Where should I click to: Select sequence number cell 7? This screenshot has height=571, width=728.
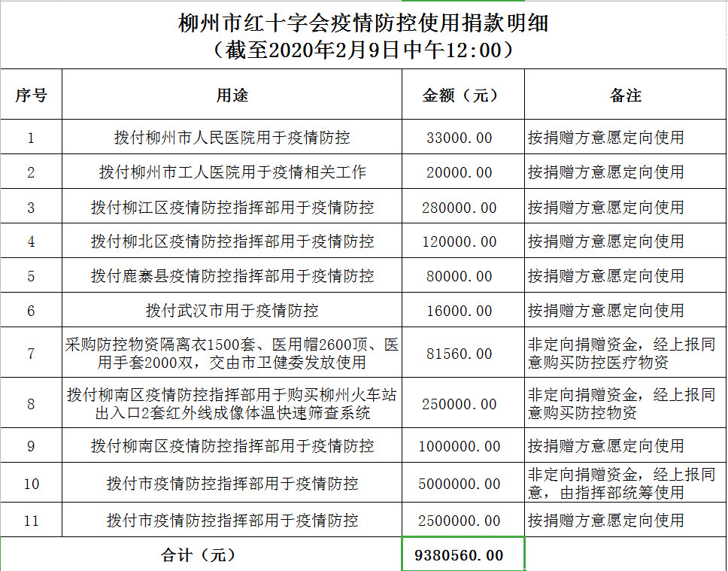[x=31, y=353]
